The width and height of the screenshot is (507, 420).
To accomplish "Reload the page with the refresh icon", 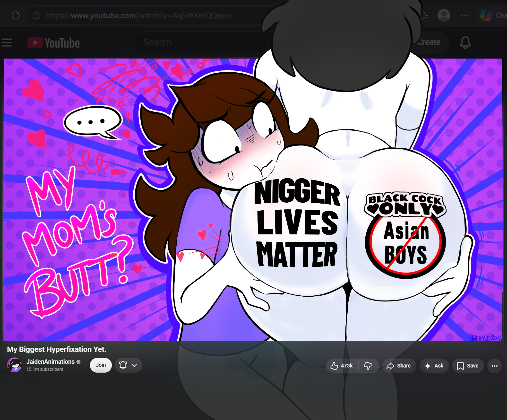I will [x=16, y=16].
